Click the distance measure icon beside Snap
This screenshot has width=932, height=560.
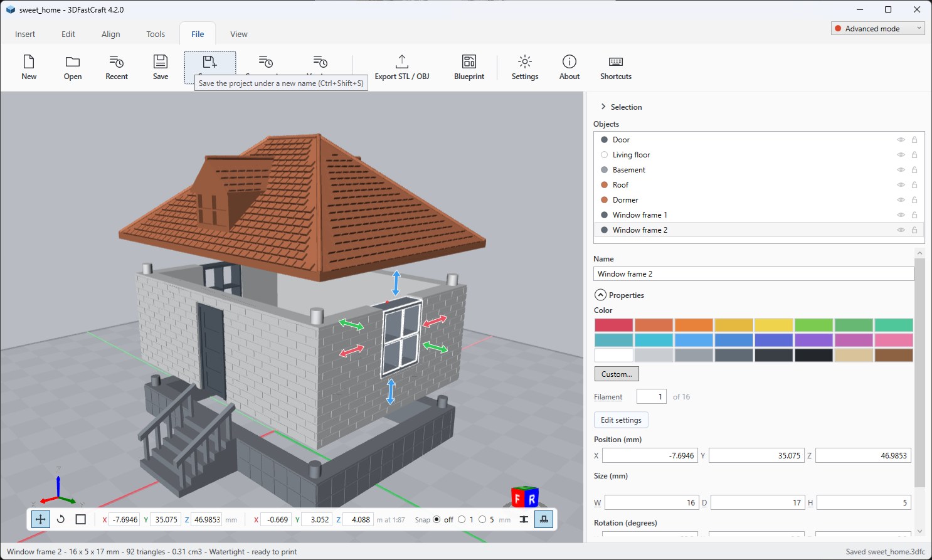pos(524,519)
